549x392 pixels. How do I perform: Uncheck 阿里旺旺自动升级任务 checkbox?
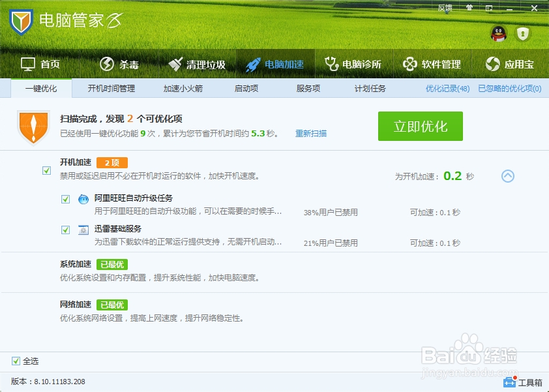coord(65,200)
